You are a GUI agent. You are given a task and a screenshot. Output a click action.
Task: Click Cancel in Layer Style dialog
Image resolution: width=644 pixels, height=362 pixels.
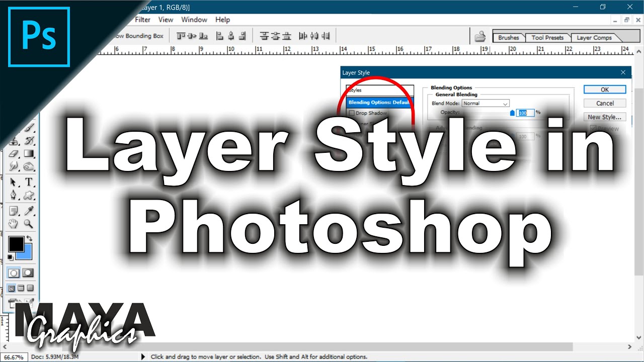pyautogui.click(x=605, y=103)
